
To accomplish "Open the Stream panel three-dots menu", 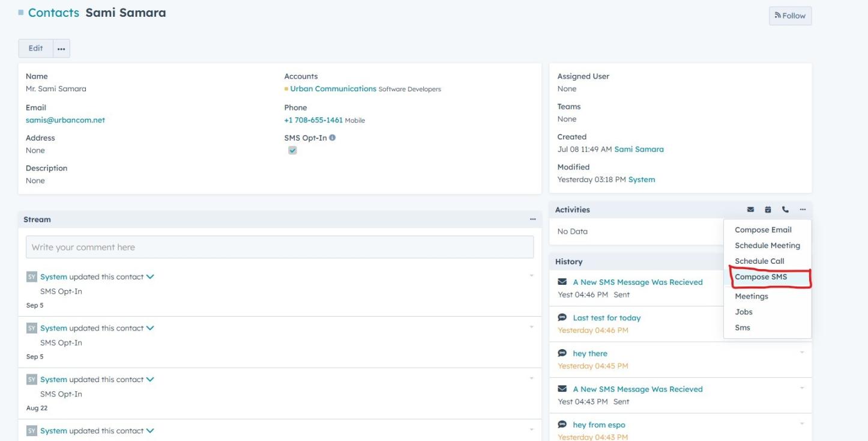I will pos(532,219).
